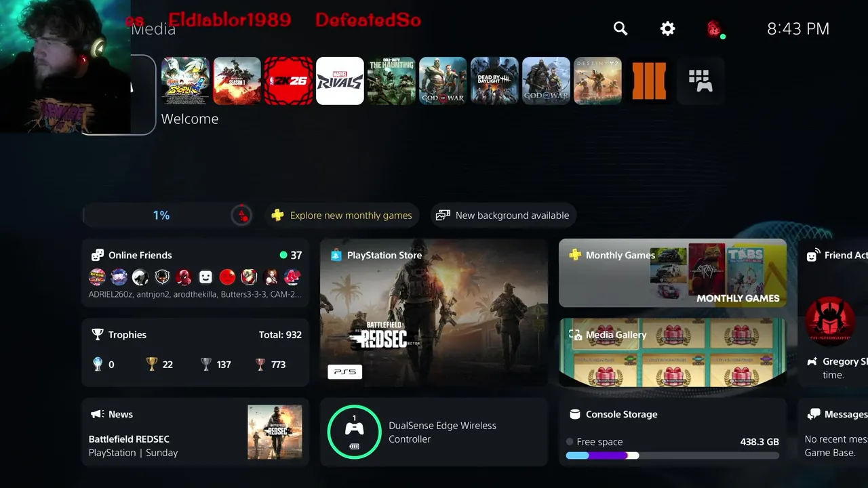Open the Battlefield REDSEC store banner
Screen dimensions: 868x488
click(x=434, y=312)
